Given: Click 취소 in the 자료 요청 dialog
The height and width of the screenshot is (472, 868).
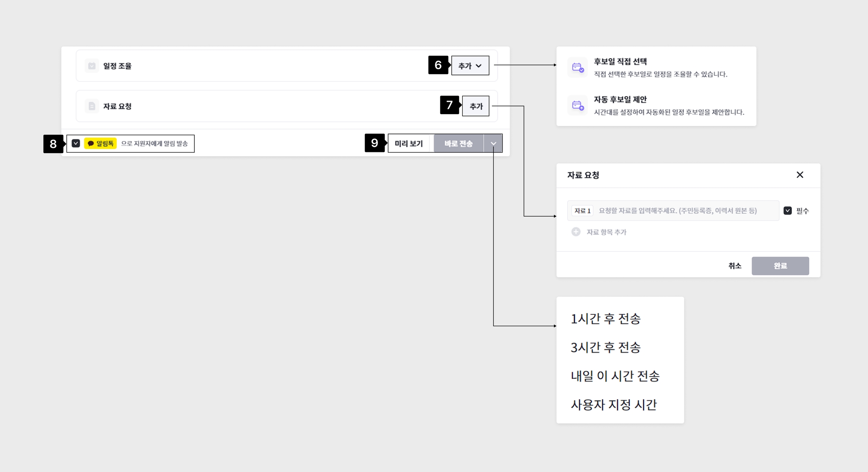Looking at the screenshot, I should pyautogui.click(x=734, y=266).
